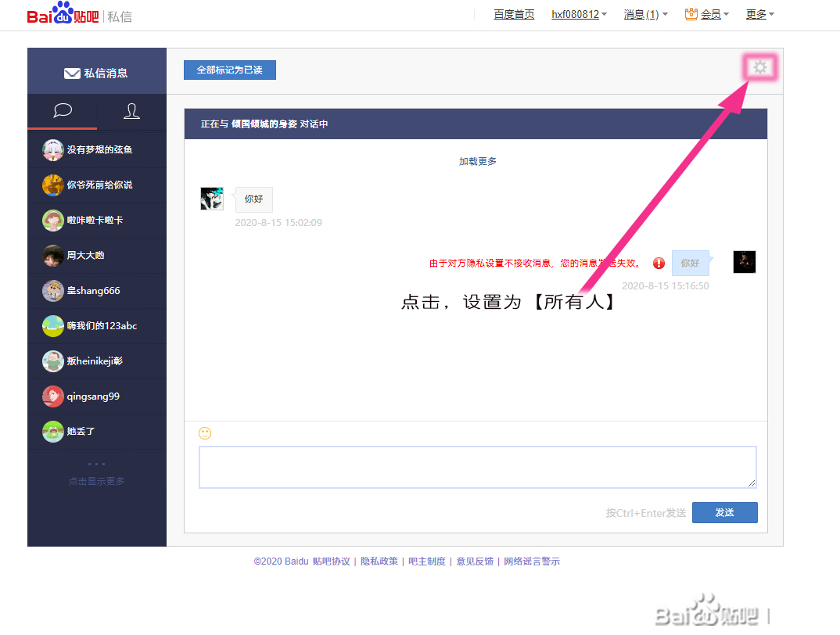Click timestamp 2020-8-15 15:16:50
This screenshot has height=635, width=840.
click(666, 286)
